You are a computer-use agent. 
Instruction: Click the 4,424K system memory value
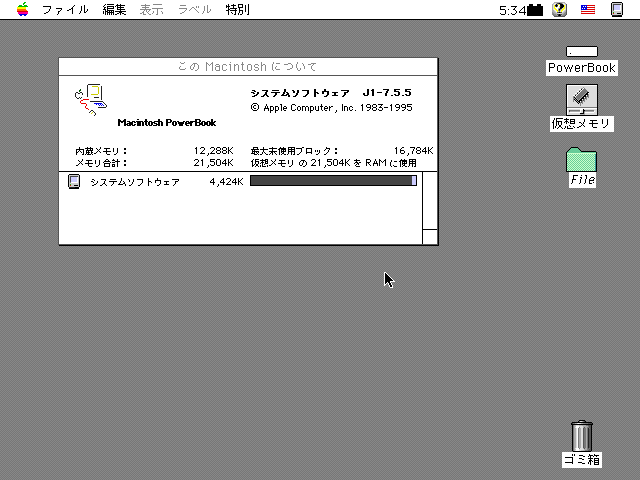click(x=227, y=182)
